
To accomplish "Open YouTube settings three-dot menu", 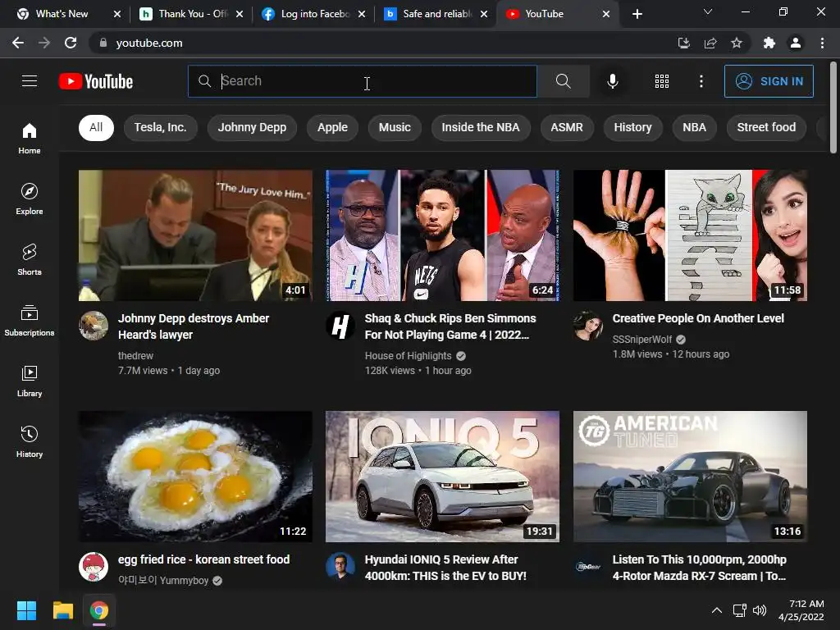I will (701, 81).
